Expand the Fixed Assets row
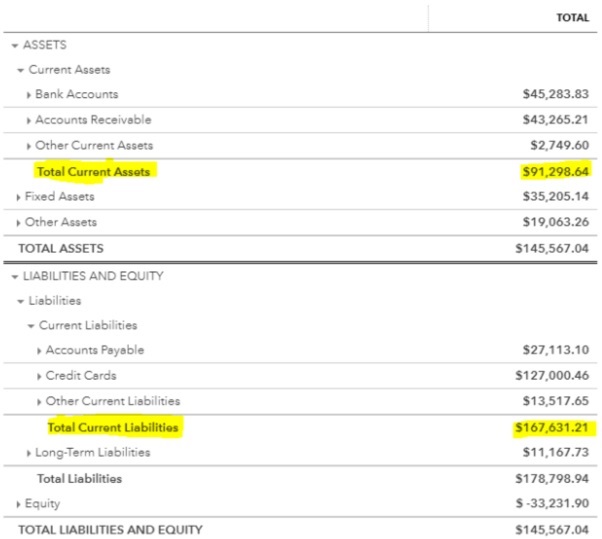The height and width of the screenshot is (539, 602). [x=18, y=197]
